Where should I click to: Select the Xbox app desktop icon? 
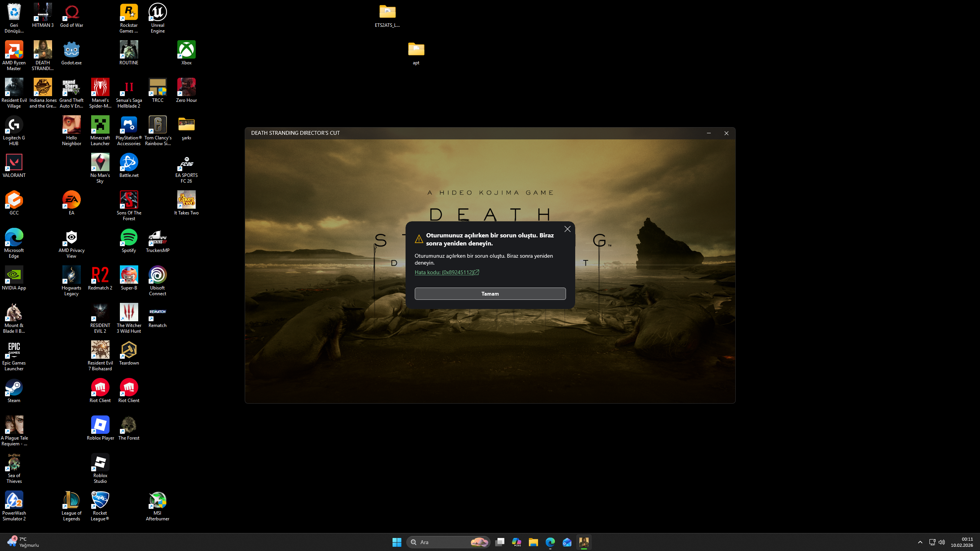pos(187,53)
